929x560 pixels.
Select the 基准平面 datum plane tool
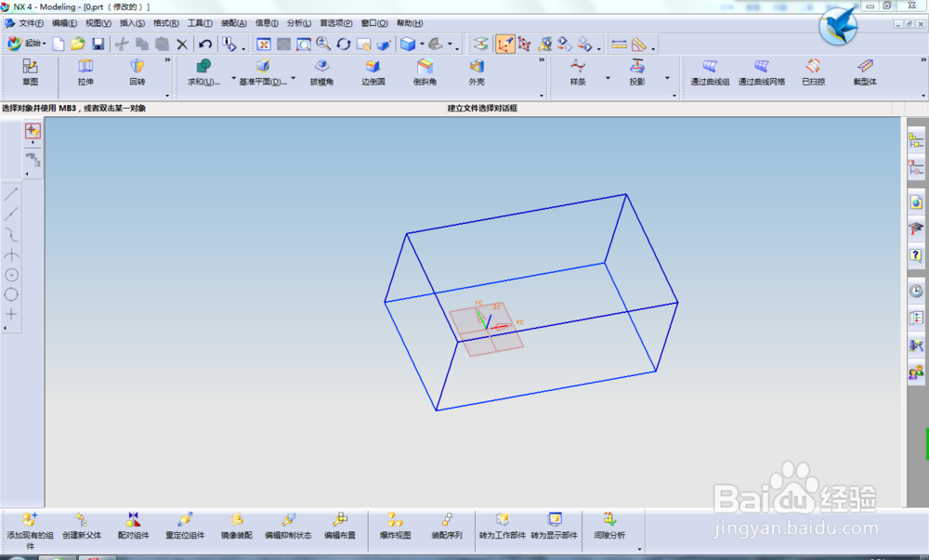pyautogui.click(x=263, y=72)
